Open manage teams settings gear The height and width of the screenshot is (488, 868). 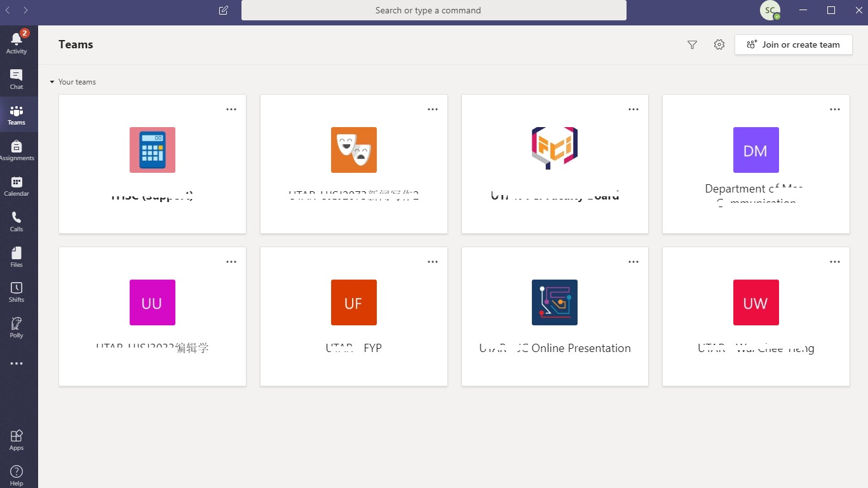click(x=719, y=44)
